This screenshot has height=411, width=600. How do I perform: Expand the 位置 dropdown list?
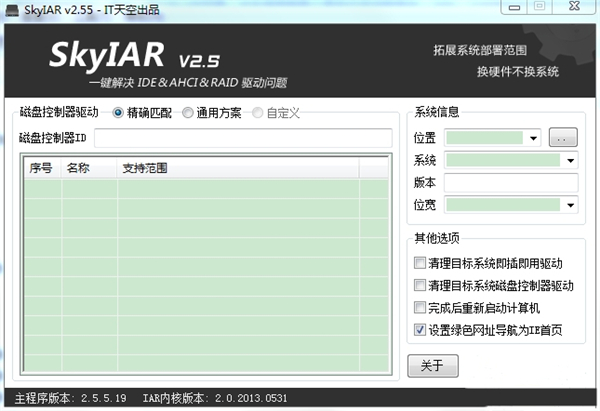(x=534, y=137)
